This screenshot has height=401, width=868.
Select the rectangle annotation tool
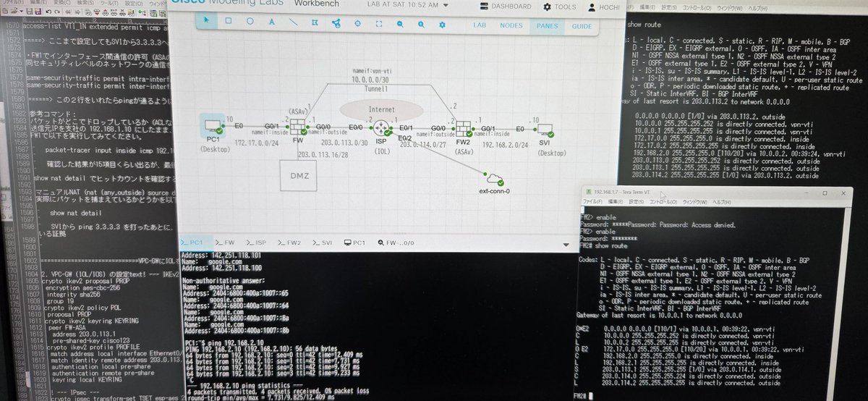[228, 21]
